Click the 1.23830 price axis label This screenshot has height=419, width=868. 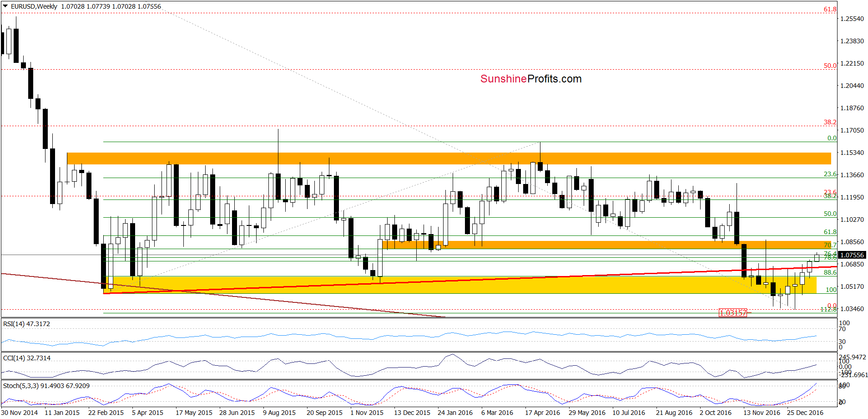pyautogui.click(x=852, y=41)
